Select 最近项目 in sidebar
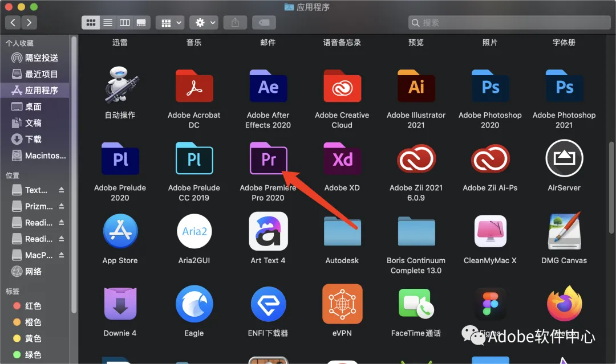This screenshot has width=616, height=364. 35,74
